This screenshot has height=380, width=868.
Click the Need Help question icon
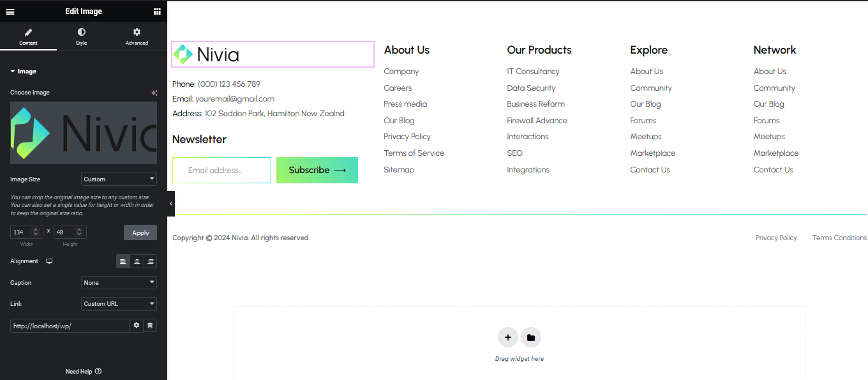(98, 371)
